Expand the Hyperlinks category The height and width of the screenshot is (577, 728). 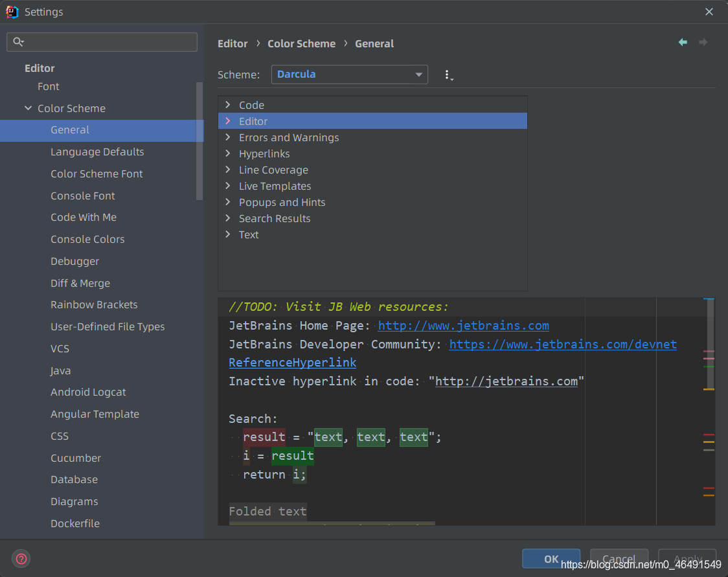pyautogui.click(x=227, y=153)
